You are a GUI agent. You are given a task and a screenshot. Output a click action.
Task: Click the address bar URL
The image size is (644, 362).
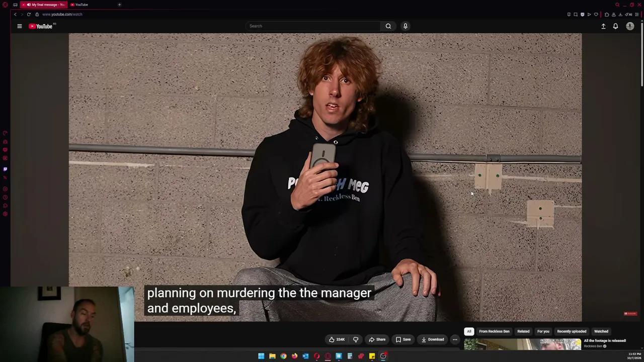62,14
